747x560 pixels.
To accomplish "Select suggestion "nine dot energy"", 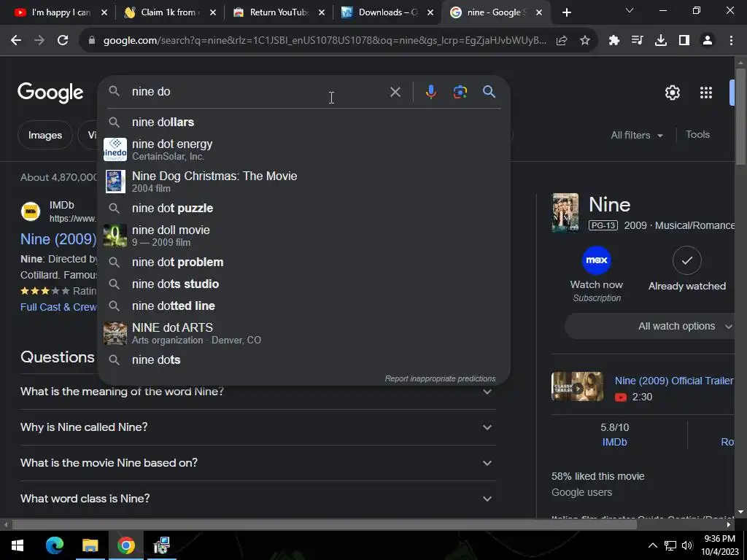I will [303, 149].
